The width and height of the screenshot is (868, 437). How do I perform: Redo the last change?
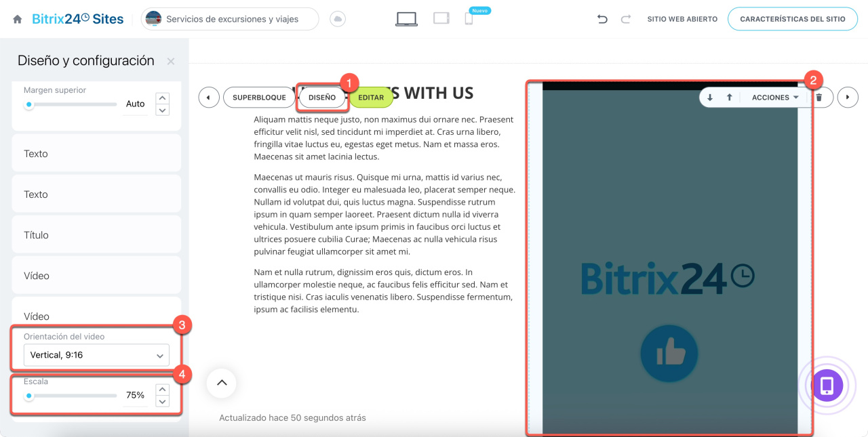(x=626, y=19)
